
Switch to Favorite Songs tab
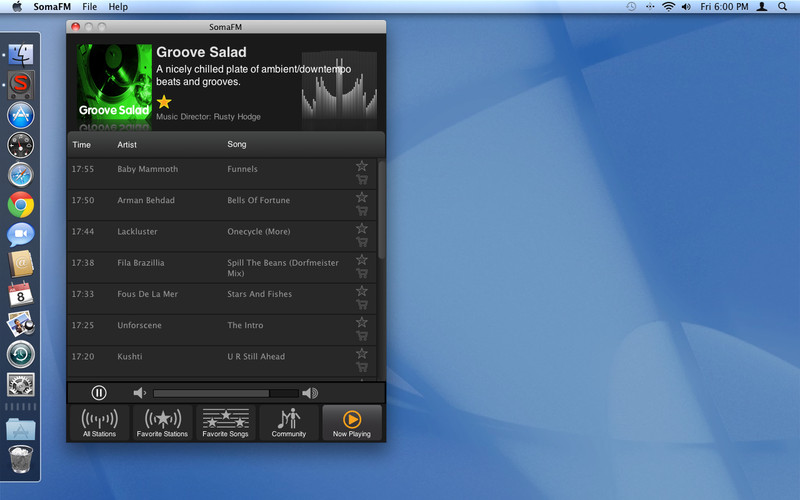pyautogui.click(x=226, y=422)
